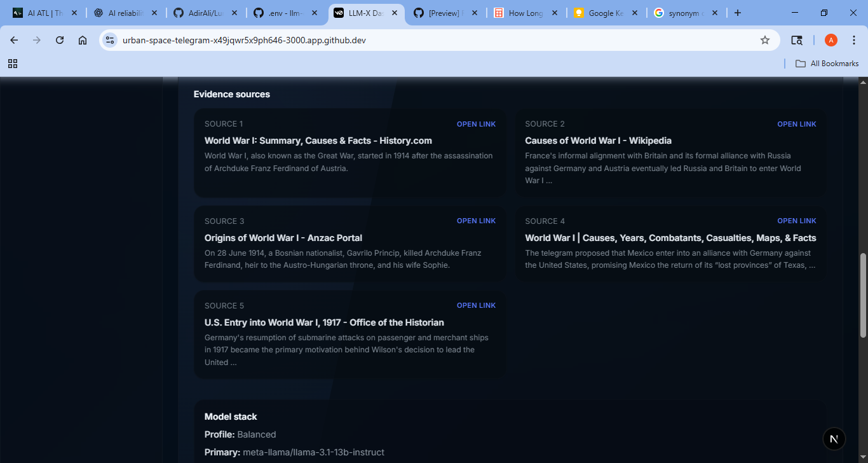Click the page vertical scrollbar thumb
The width and height of the screenshot is (868, 463).
(x=863, y=295)
